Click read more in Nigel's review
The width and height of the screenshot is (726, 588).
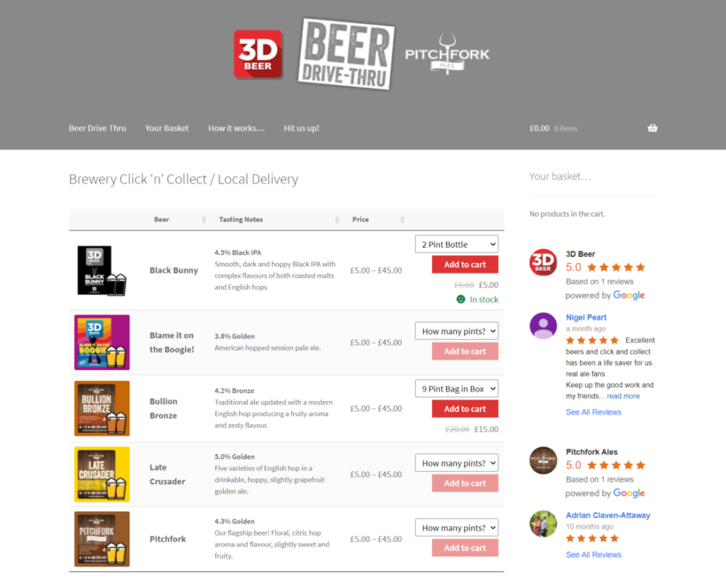(x=623, y=396)
